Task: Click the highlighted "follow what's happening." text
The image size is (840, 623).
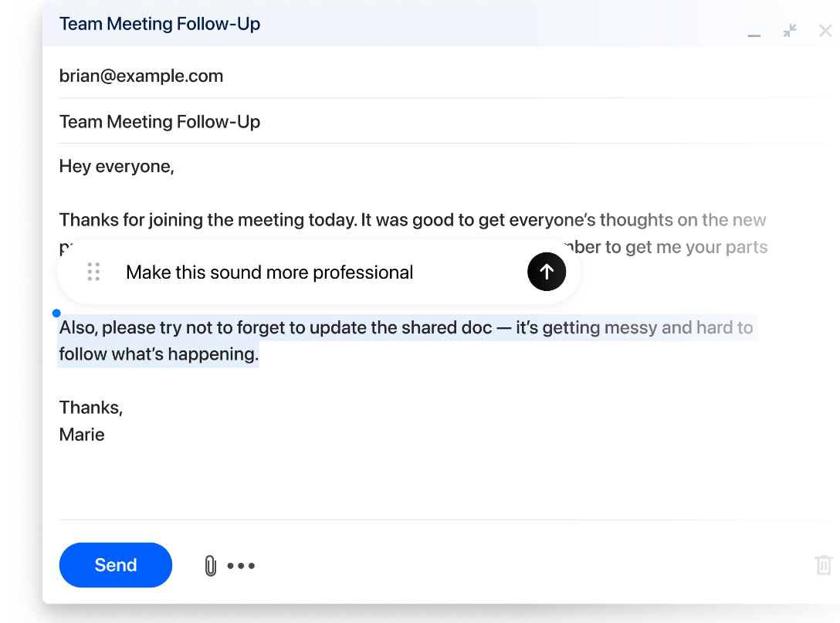Action: click(158, 355)
